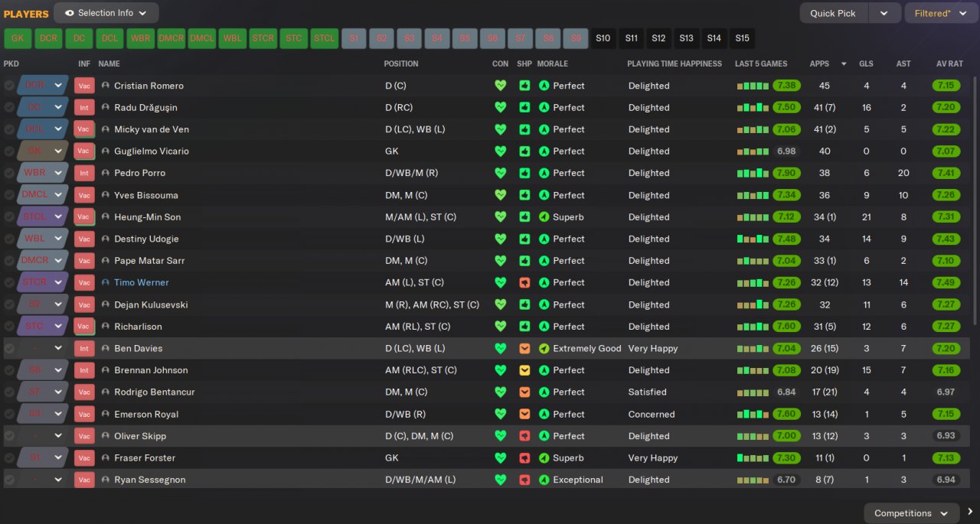Toggle the picked checkmark for Ryan Sessegnon

(x=9, y=480)
